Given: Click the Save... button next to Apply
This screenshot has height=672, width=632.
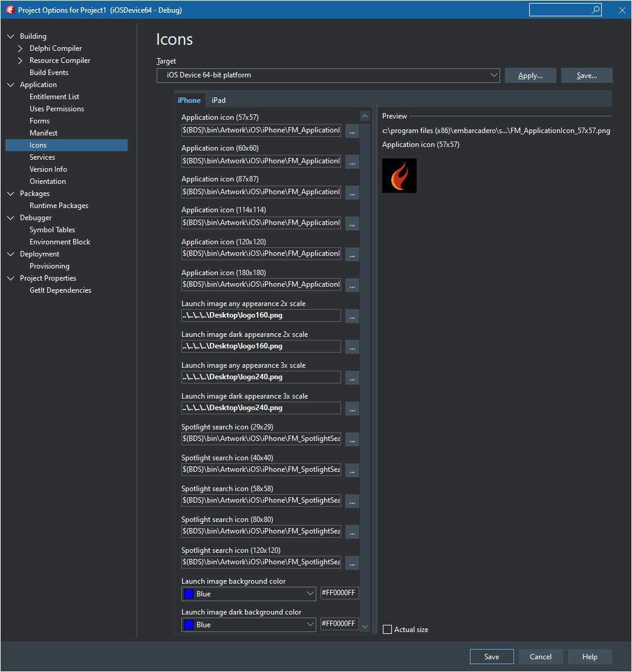Looking at the screenshot, I should pyautogui.click(x=587, y=76).
